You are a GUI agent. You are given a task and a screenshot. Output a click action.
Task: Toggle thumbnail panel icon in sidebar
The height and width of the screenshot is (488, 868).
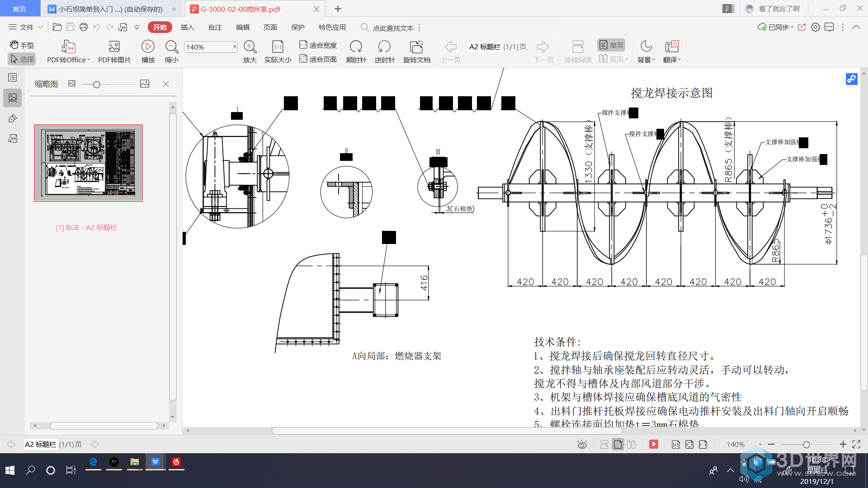13,98
